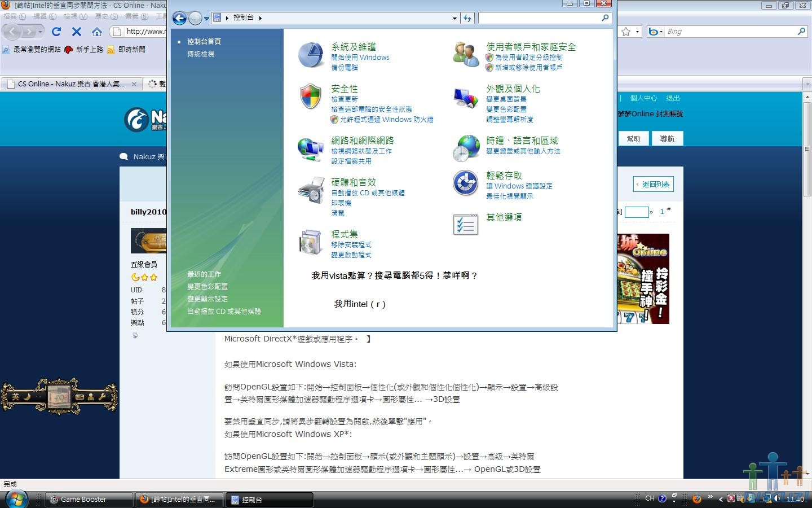Expand the Control Panel address bar dropdown
This screenshot has height=508, width=812.
(x=454, y=18)
